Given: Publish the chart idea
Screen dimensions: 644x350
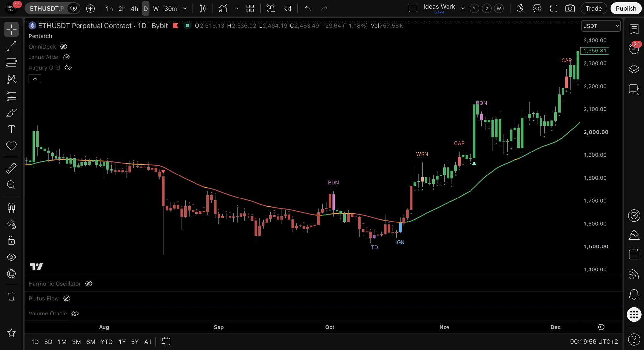Looking at the screenshot, I should click(626, 9).
